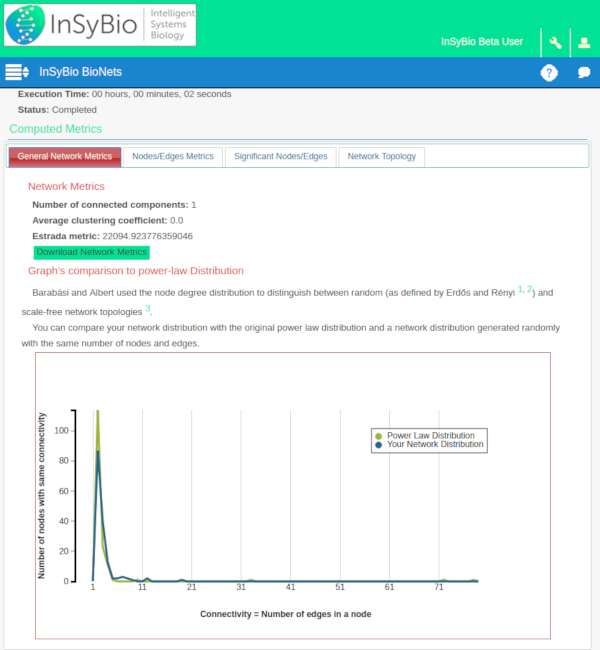Open the Significant Nodes/Edges tab

tap(281, 157)
